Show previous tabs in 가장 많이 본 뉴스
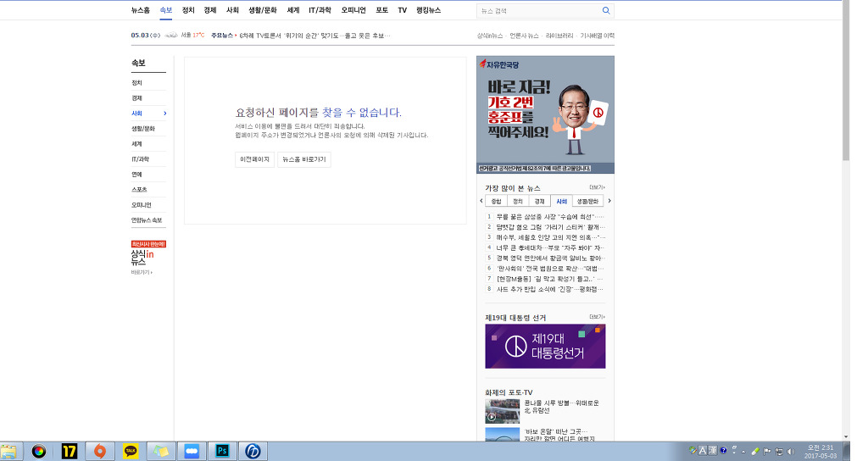The width and height of the screenshot is (868, 461). [x=481, y=201]
